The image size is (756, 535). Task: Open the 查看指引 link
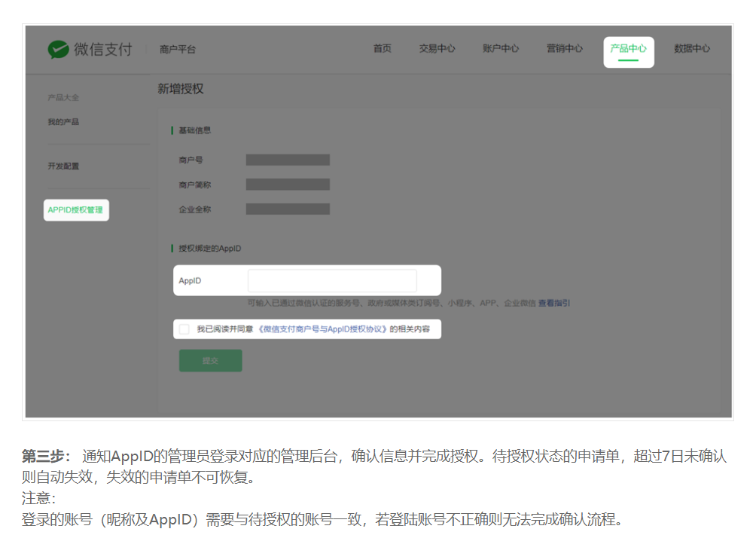coord(554,303)
